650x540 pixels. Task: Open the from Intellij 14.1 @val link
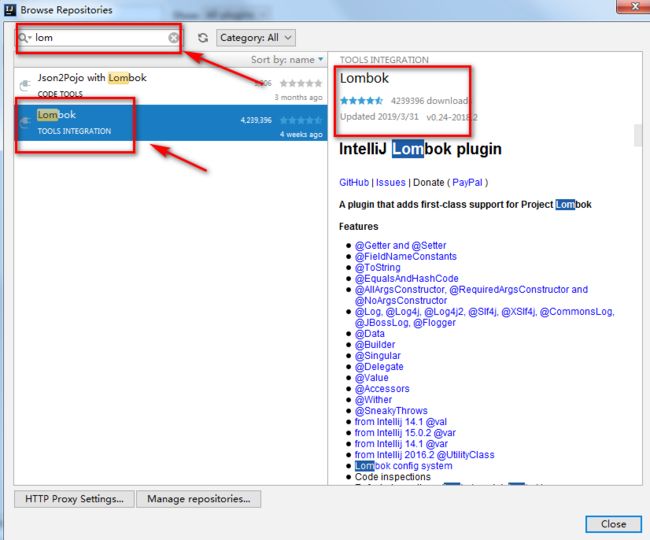(x=401, y=421)
